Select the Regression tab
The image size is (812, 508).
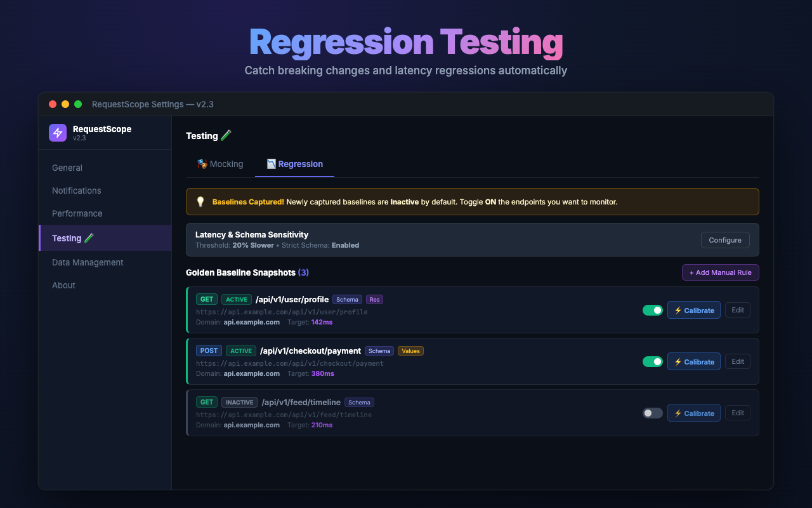[294, 164]
